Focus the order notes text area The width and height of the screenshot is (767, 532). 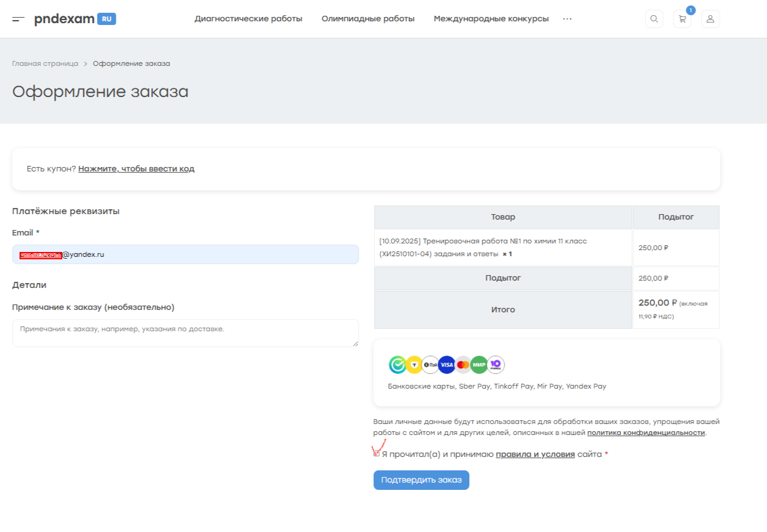[185, 333]
